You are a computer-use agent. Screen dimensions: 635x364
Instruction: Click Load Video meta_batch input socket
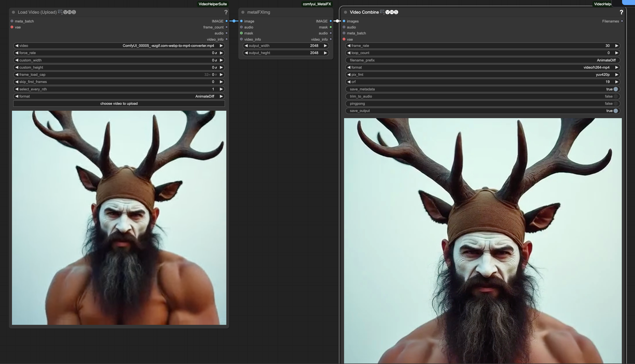click(x=12, y=21)
